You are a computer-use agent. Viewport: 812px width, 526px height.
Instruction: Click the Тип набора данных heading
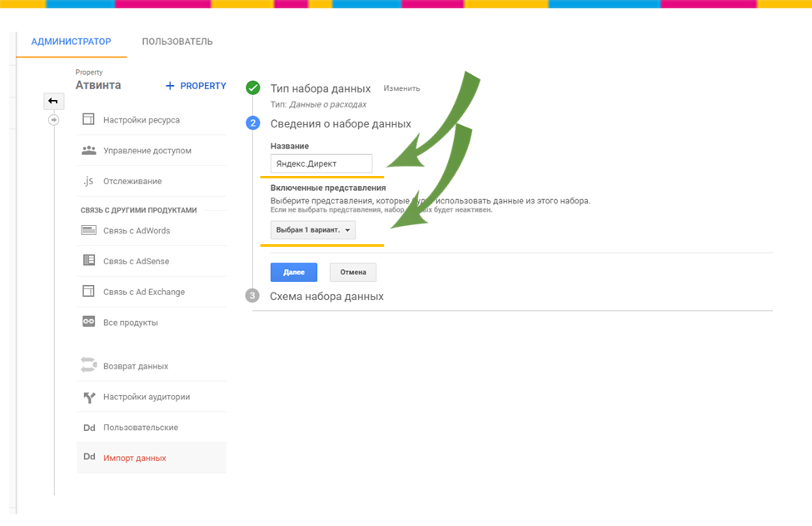pos(321,88)
